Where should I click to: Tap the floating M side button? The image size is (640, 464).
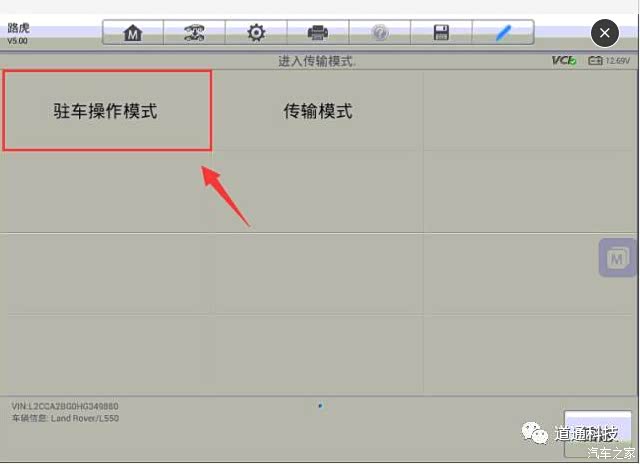(617, 258)
